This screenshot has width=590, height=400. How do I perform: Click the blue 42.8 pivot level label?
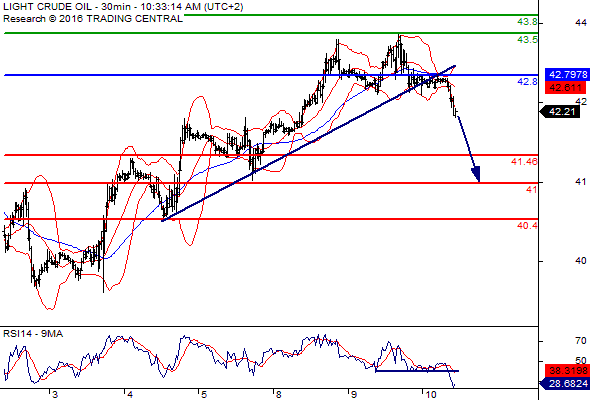(527, 81)
